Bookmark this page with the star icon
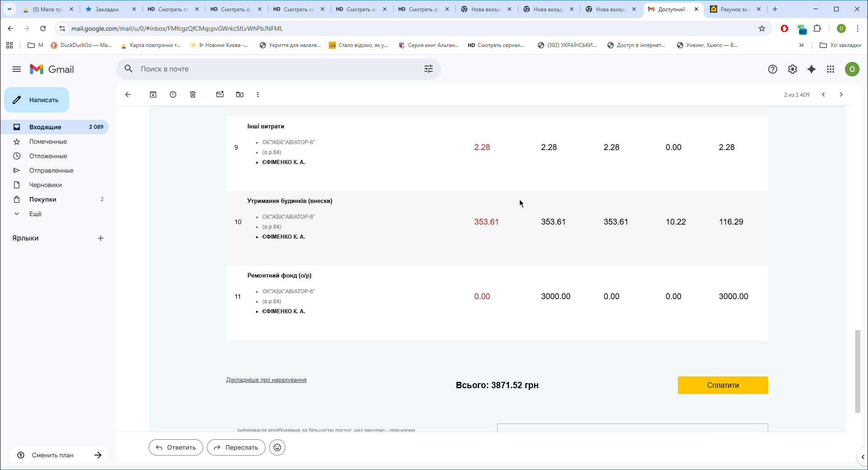Viewport: 868px width, 470px height. pos(762,28)
